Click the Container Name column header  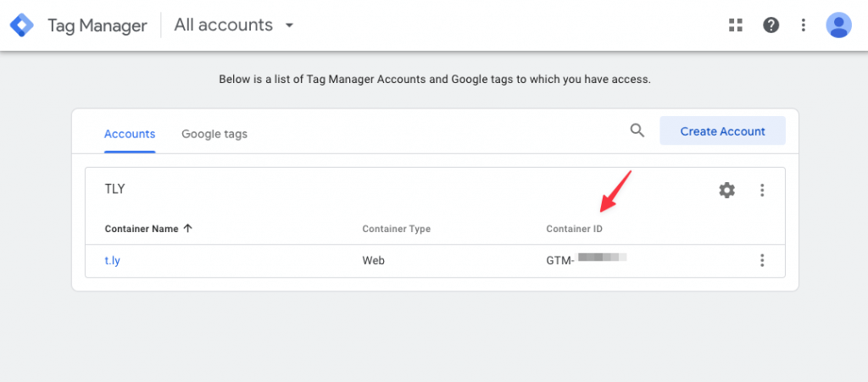pos(142,229)
